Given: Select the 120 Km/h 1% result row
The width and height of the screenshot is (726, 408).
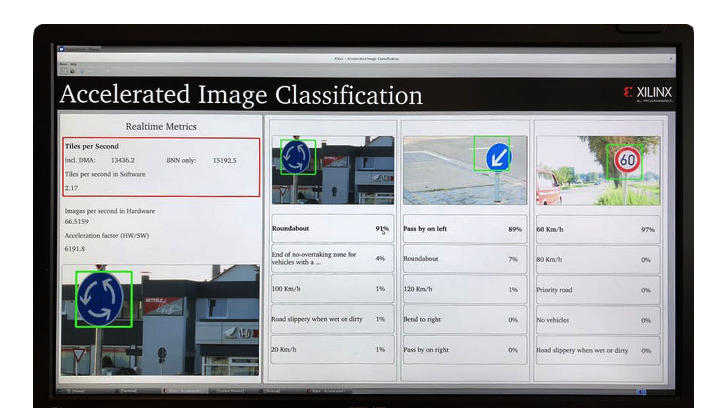Looking at the screenshot, I should coord(465,289).
